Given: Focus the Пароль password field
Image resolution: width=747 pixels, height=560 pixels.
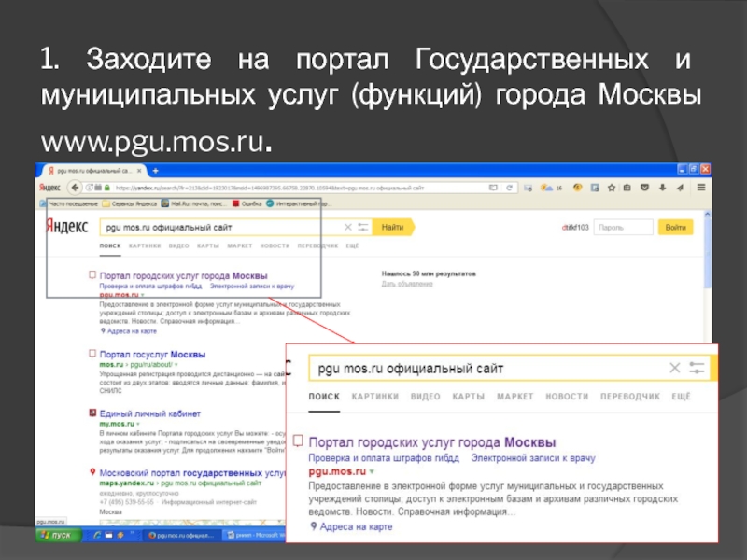Looking at the screenshot, I should (x=621, y=227).
